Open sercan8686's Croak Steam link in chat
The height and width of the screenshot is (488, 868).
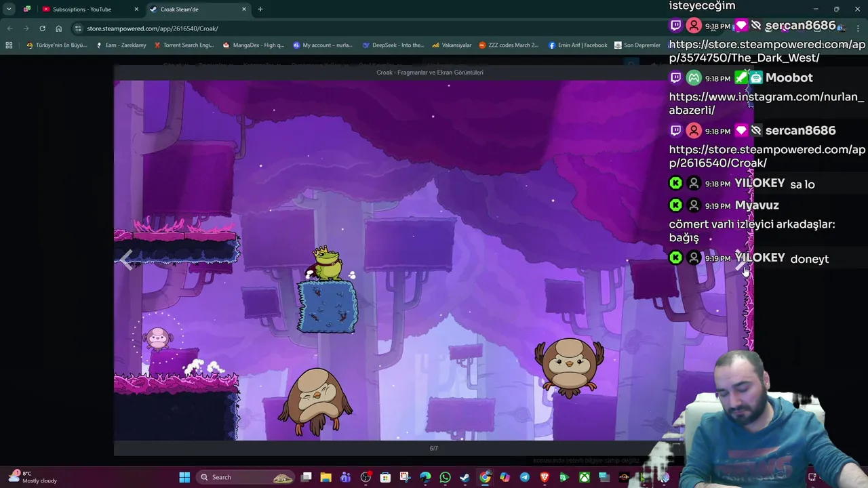(x=767, y=157)
